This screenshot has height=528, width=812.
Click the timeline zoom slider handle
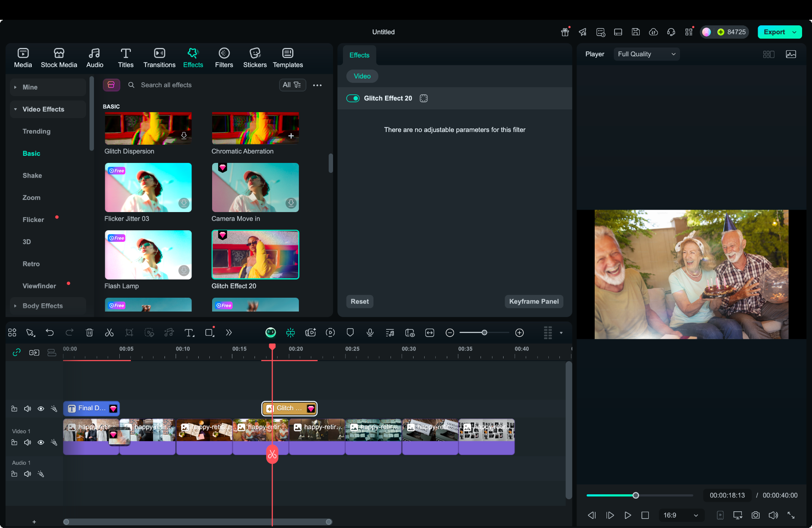pyautogui.click(x=484, y=333)
